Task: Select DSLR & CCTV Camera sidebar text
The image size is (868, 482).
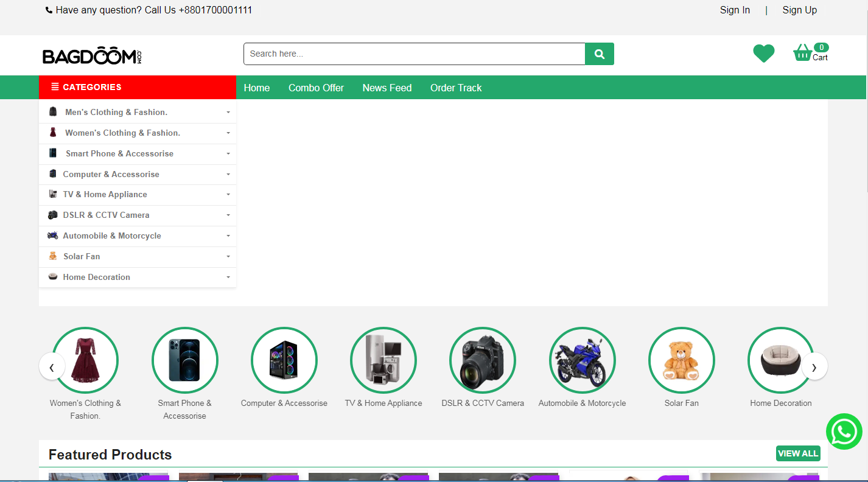Action: point(106,215)
